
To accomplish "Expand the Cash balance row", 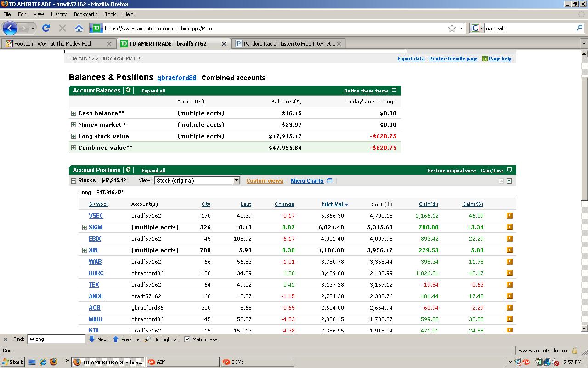I will [x=73, y=113].
